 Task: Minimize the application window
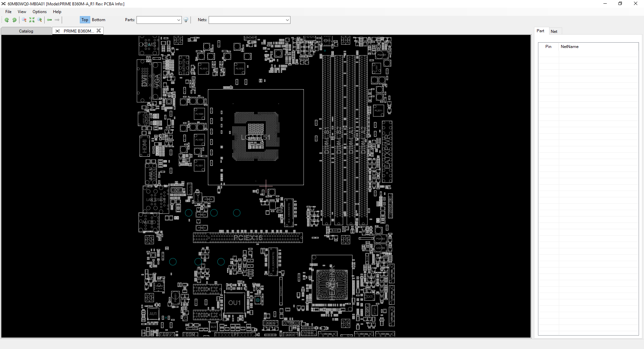pyautogui.click(x=605, y=4)
